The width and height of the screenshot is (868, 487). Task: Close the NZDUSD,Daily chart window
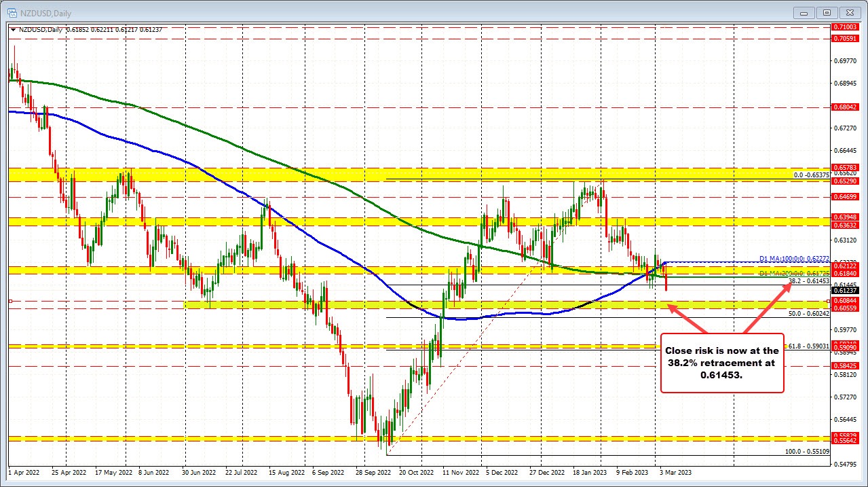coord(849,12)
